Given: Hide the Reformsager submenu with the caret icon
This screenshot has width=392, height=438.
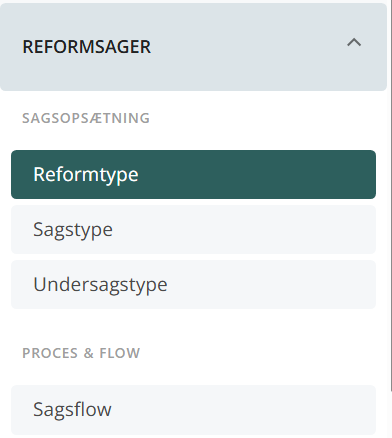Looking at the screenshot, I should pos(354,43).
